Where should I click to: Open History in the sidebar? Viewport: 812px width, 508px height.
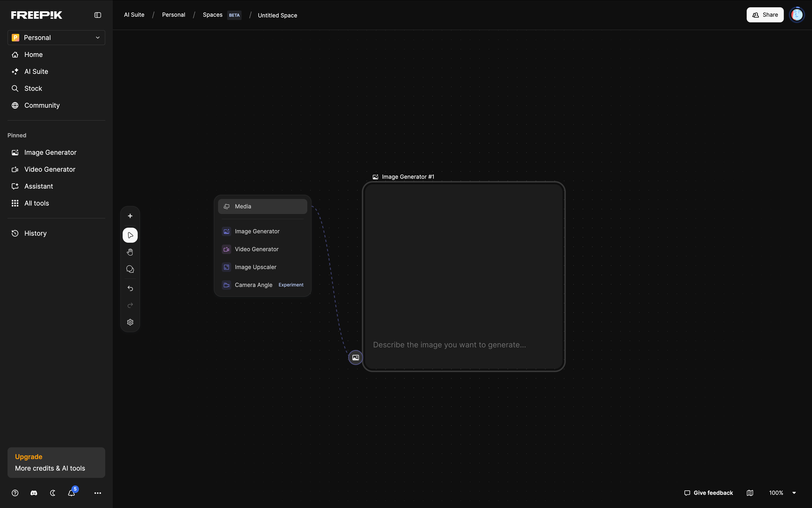(x=35, y=233)
